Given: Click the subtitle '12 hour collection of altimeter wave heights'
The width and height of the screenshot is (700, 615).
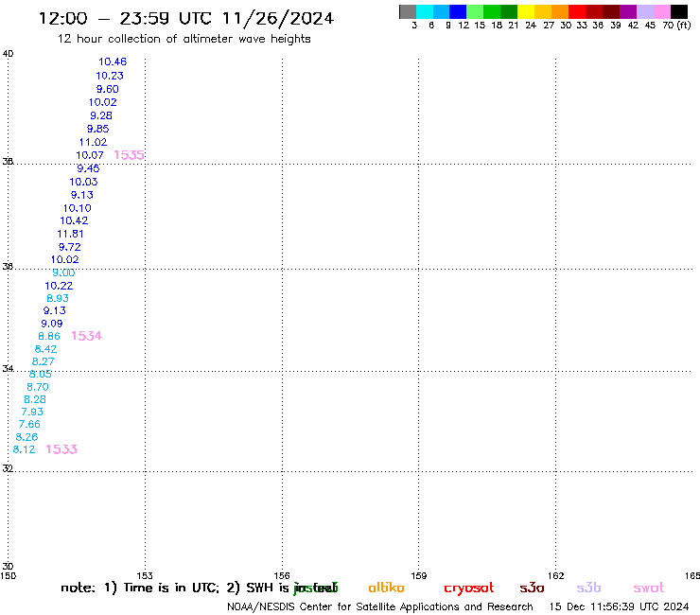Looking at the screenshot, I should point(184,39).
